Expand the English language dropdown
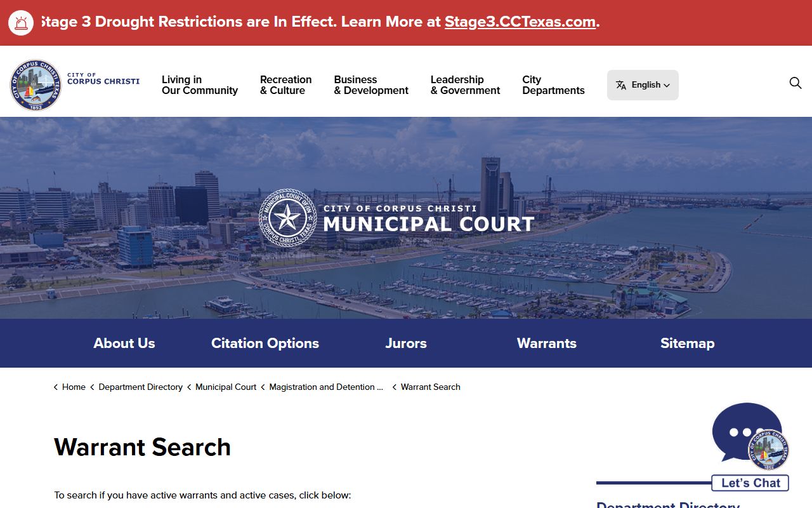Image resolution: width=812 pixels, height=508 pixels. [x=643, y=85]
